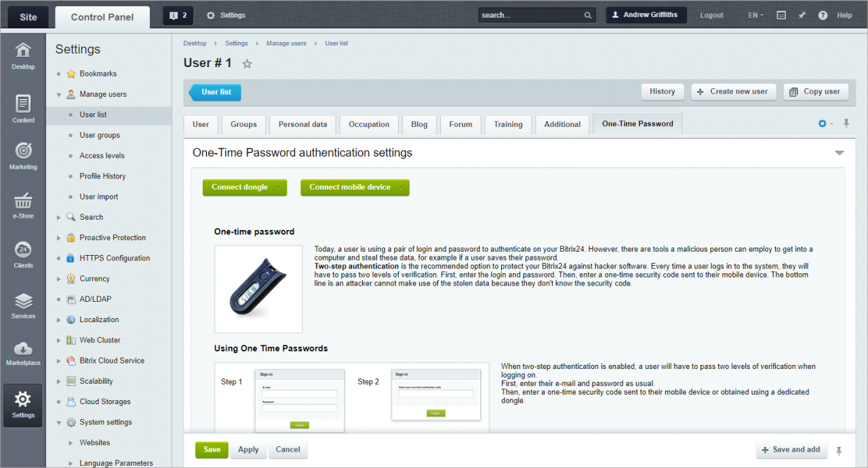This screenshot has height=468, width=868.
Task: Click the panel icon next to EN
Action: click(x=781, y=15)
